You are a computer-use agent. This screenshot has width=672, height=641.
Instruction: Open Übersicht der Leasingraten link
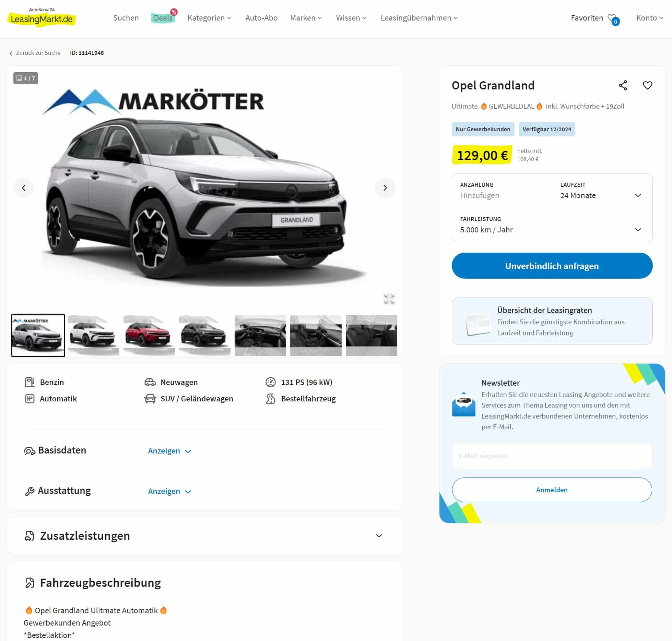(544, 310)
